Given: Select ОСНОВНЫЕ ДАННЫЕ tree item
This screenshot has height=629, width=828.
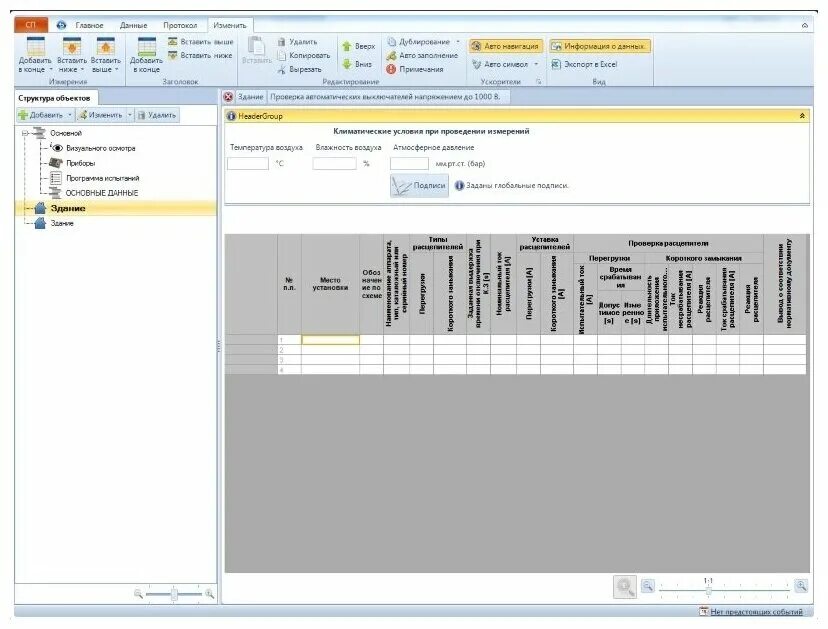Looking at the screenshot, I should pos(102,193).
